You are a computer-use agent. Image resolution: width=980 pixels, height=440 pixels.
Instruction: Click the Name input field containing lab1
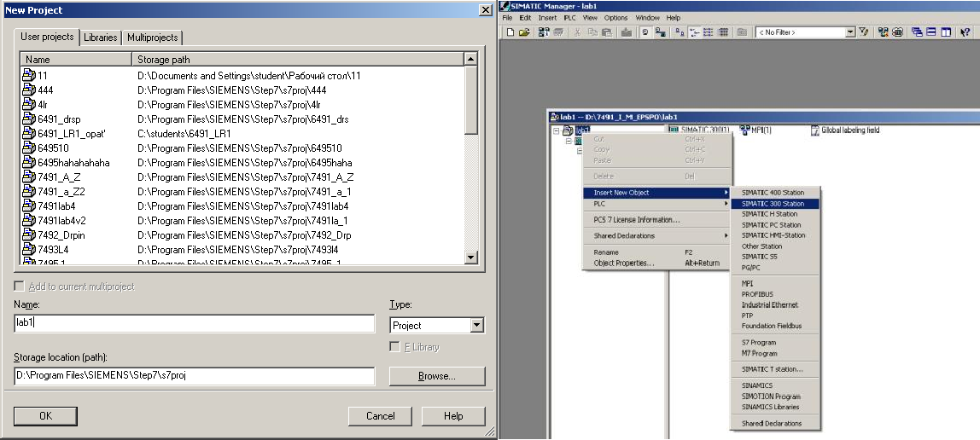point(195,323)
